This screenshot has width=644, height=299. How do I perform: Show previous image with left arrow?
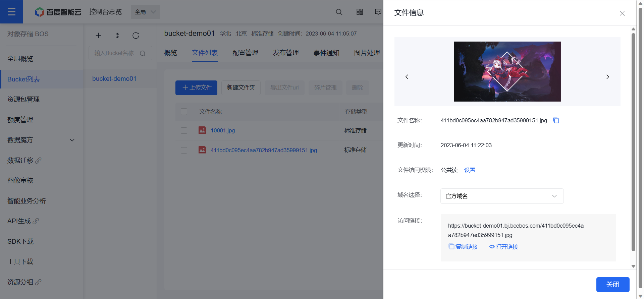click(407, 77)
